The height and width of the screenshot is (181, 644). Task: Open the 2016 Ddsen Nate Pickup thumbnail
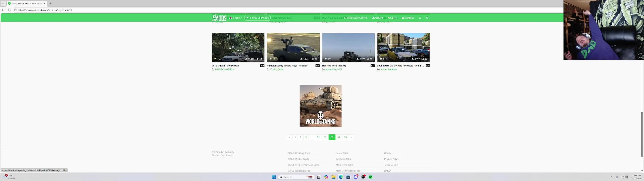pyautogui.click(x=238, y=48)
